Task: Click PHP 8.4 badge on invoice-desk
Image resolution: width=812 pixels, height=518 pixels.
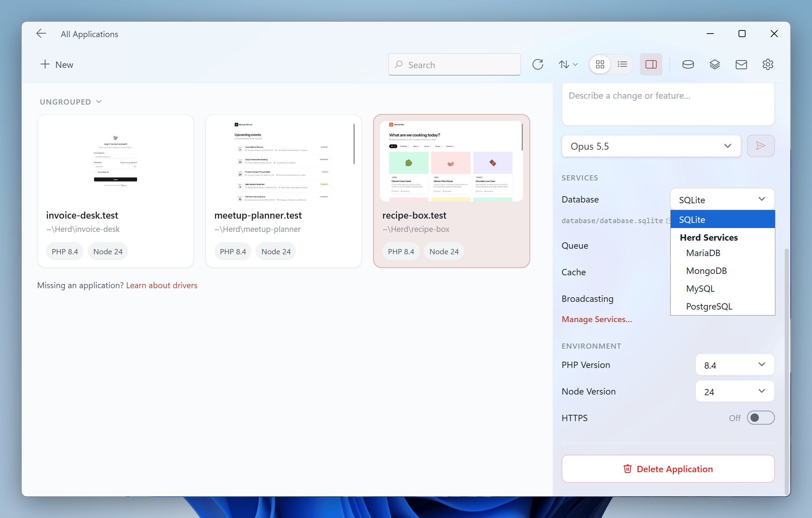Action: [65, 251]
